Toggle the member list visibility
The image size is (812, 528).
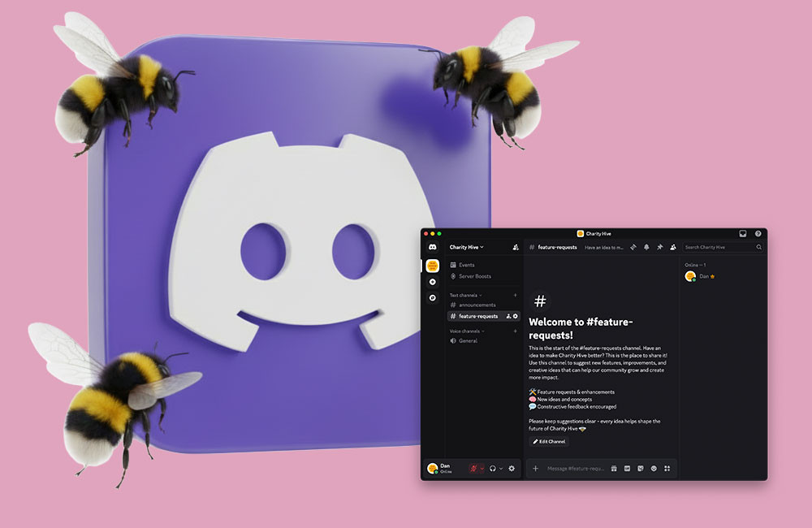tap(673, 246)
